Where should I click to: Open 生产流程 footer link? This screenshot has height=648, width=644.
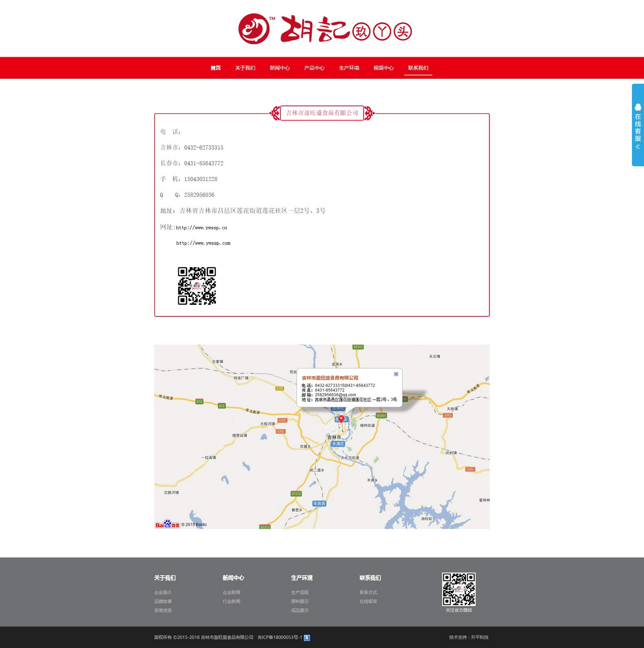(300, 592)
